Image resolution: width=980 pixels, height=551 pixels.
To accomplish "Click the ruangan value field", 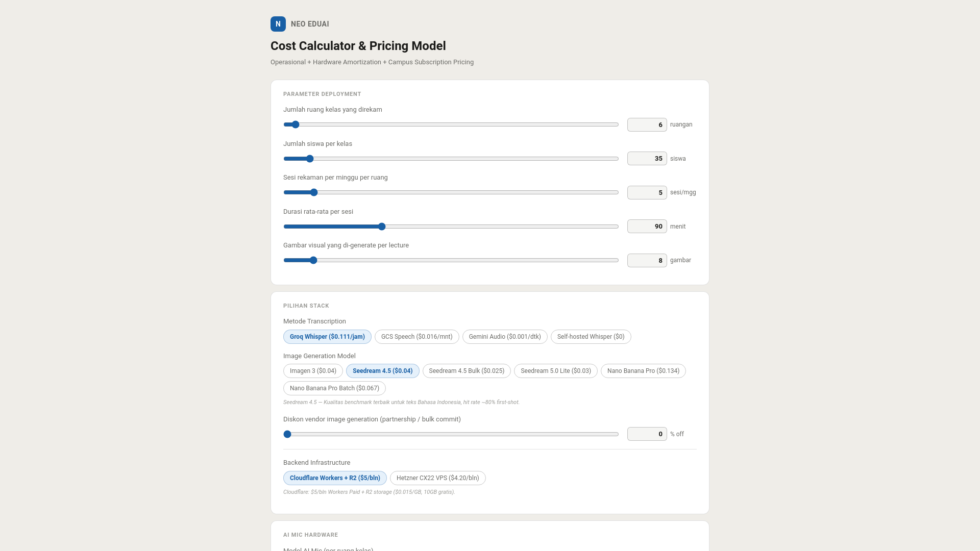I will 647,124.
